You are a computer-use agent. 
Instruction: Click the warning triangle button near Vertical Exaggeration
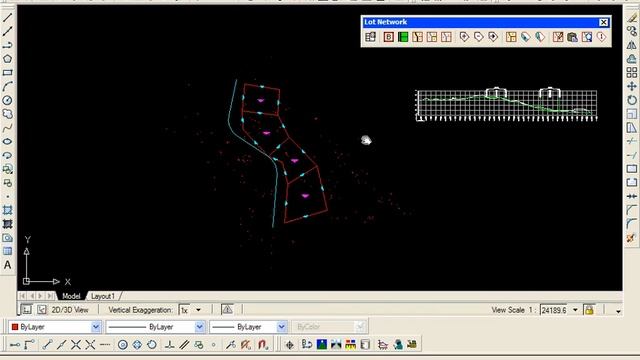tap(227, 310)
